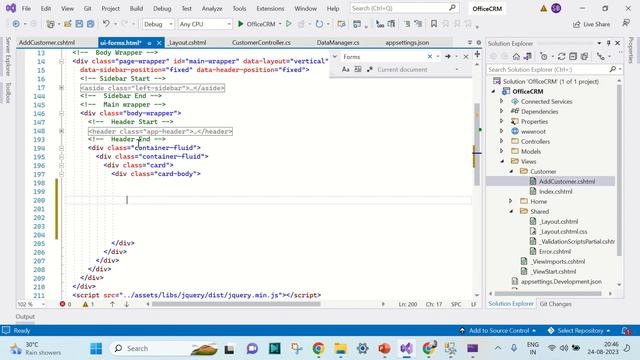
Task: Click the warnings triangle icon in editor status
Action: pyautogui.click(x=85, y=304)
